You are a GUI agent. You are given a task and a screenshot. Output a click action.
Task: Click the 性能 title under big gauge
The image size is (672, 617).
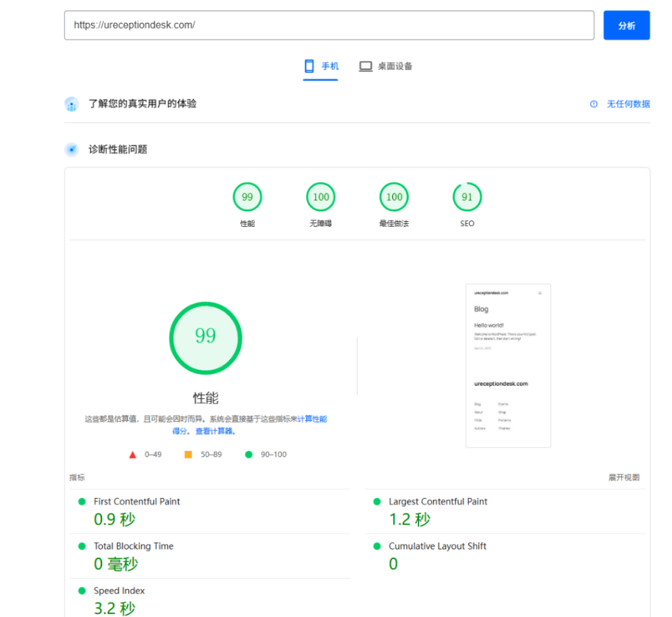point(206,398)
